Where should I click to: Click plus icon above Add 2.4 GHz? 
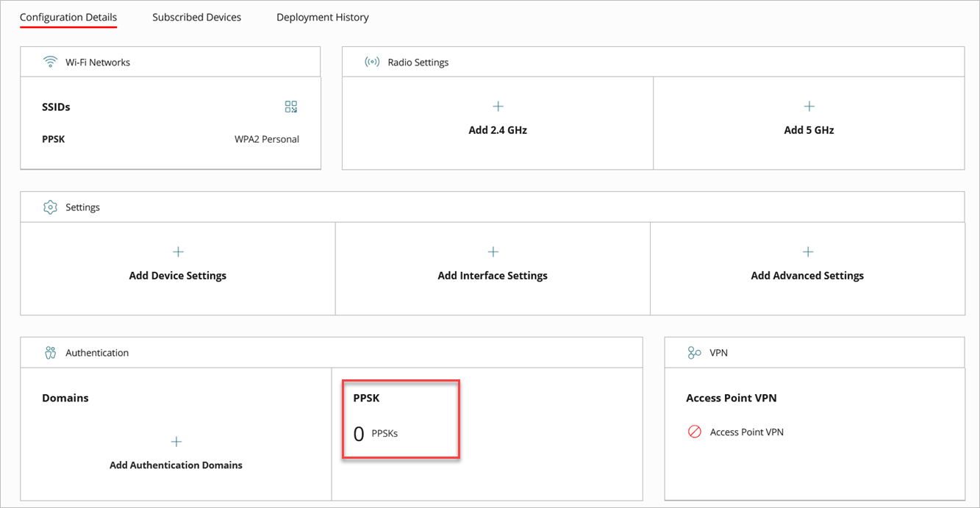pyautogui.click(x=498, y=107)
